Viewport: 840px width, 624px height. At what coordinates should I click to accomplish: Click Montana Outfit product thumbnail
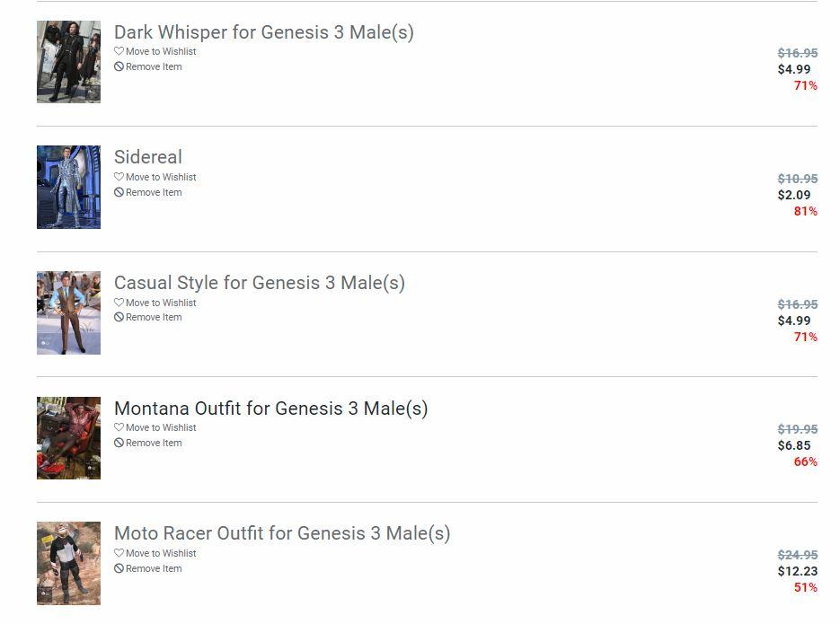coord(68,438)
